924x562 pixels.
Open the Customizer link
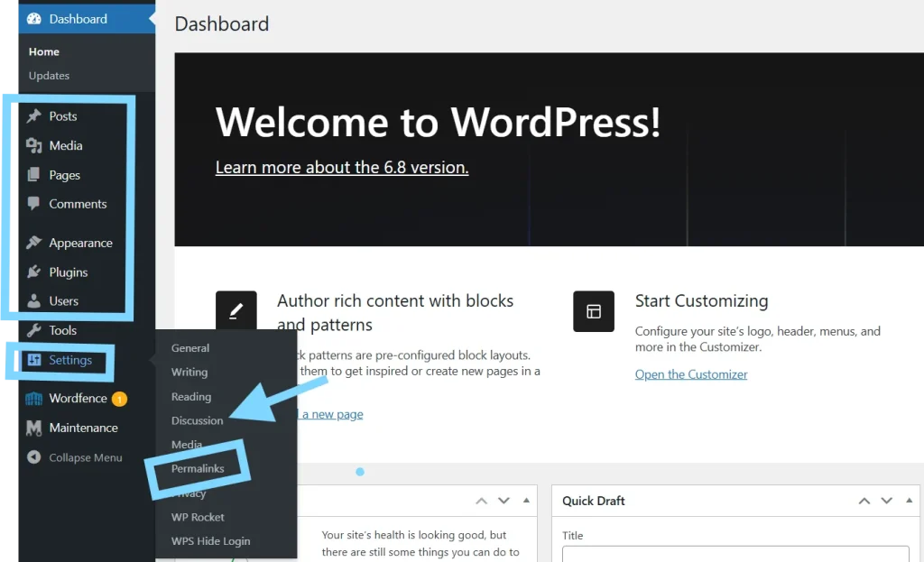tap(691, 374)
